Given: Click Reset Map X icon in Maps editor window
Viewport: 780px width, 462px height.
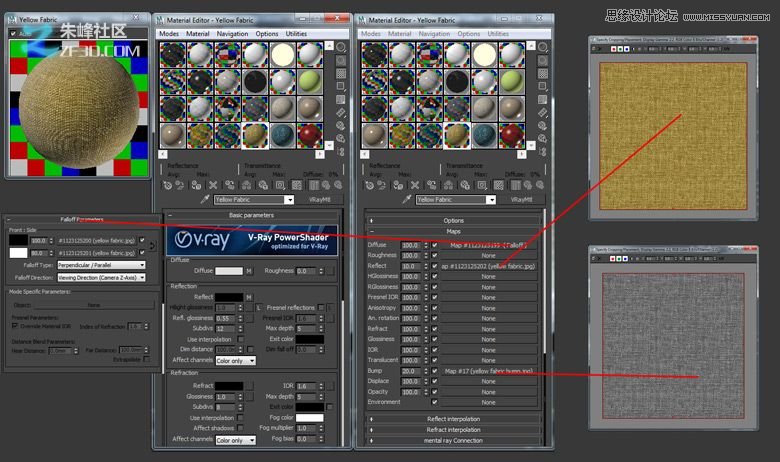Looking at the screenshot, I should click(415, 185).
